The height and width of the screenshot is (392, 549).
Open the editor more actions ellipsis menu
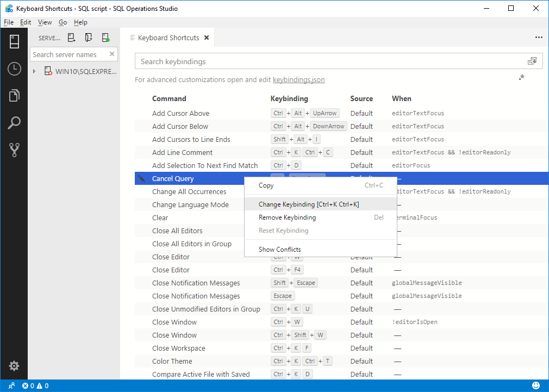539,38
